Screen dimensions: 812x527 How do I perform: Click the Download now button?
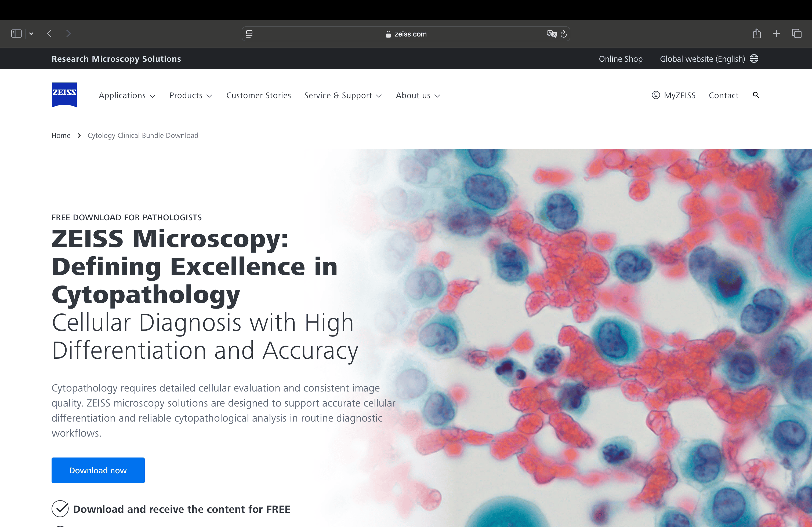pyautogui.click(x=98, y=470)
